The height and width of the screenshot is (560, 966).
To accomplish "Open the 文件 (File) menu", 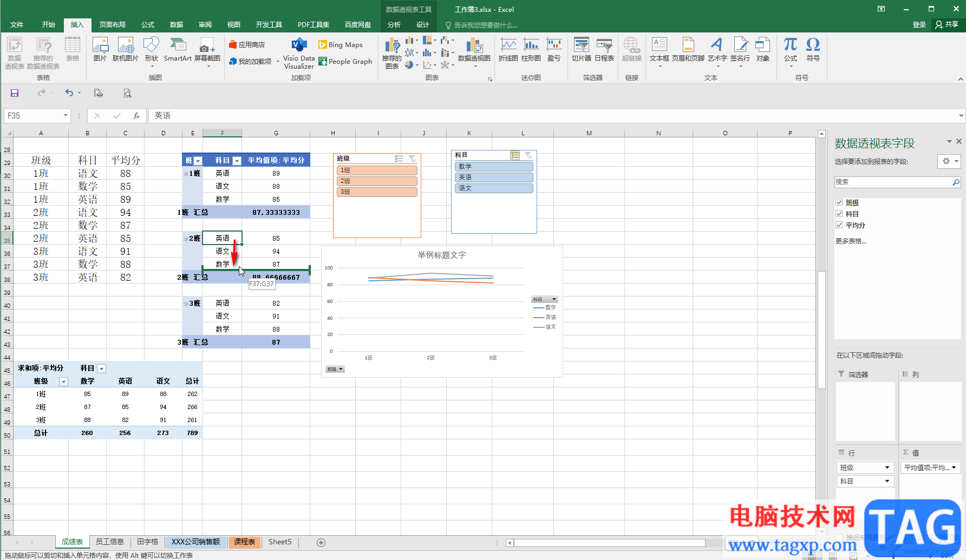I will point(17,24).
